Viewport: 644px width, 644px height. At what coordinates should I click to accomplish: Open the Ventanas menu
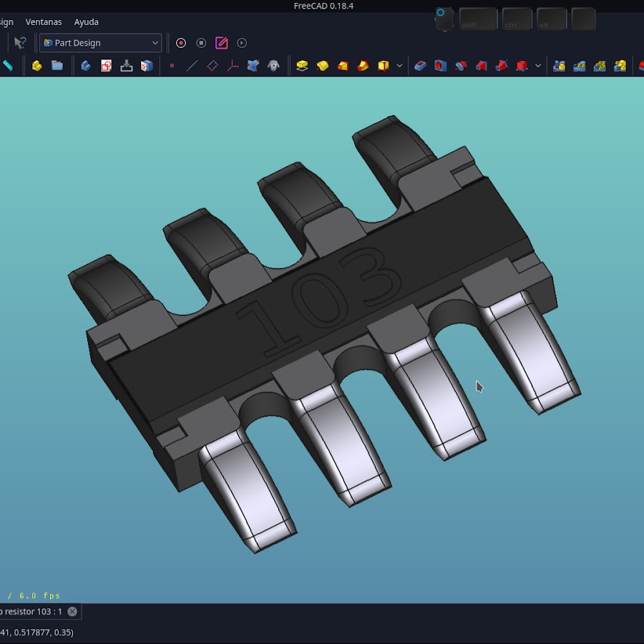[x=44, y=22]
